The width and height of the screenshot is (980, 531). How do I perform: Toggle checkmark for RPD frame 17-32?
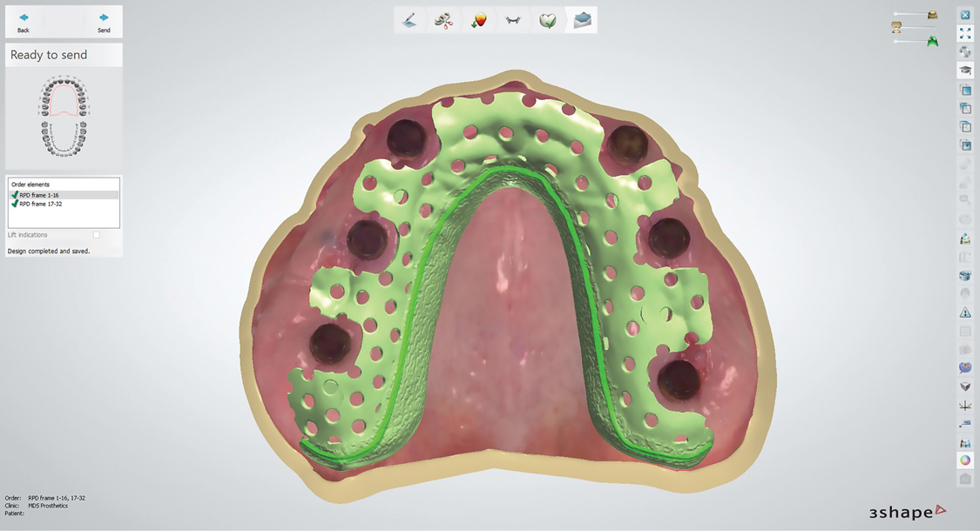[15, 204]
